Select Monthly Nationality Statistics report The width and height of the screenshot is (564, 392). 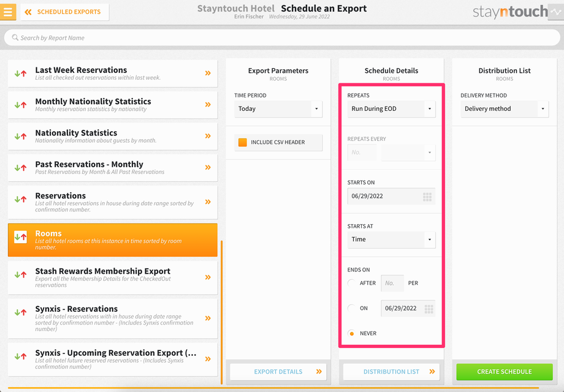113,105
